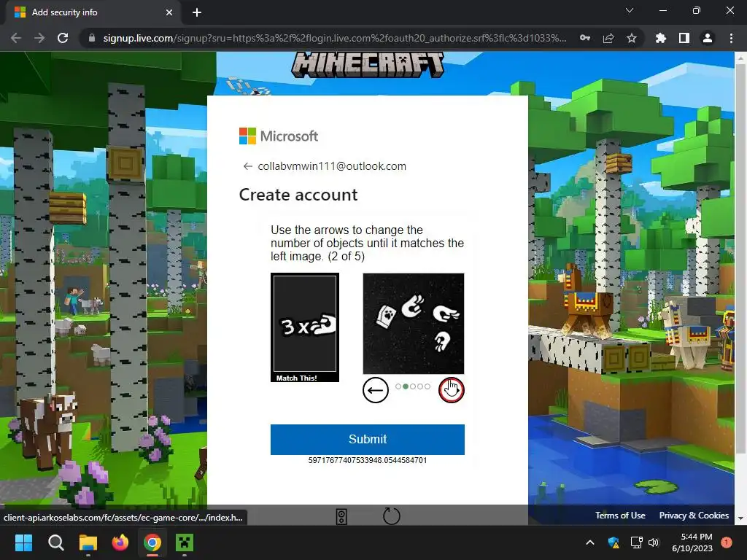Click the page vertical scrollbar
Screen dimensions: 747x560
click(x=740, y=260)
